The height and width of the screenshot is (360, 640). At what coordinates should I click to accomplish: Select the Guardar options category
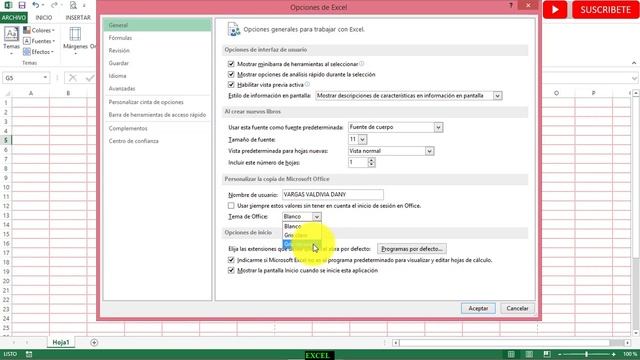pyautogui.click(x=157, y=63)
